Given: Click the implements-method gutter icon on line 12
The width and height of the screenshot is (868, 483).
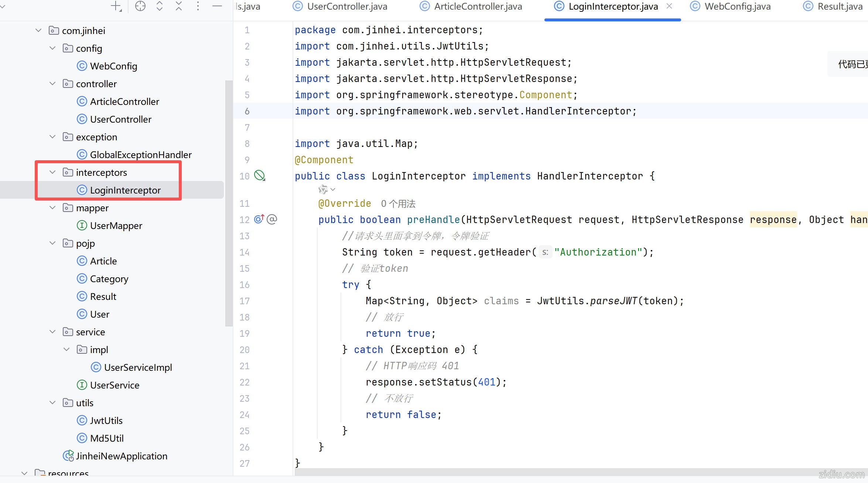Looking at the screenshot, I should (259, 219).
